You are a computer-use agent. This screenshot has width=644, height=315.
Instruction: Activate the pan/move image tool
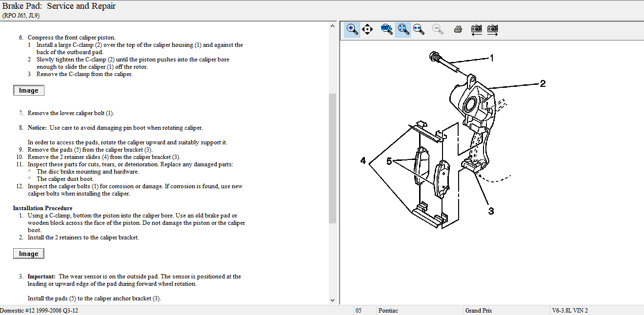(x=367, y=29)
